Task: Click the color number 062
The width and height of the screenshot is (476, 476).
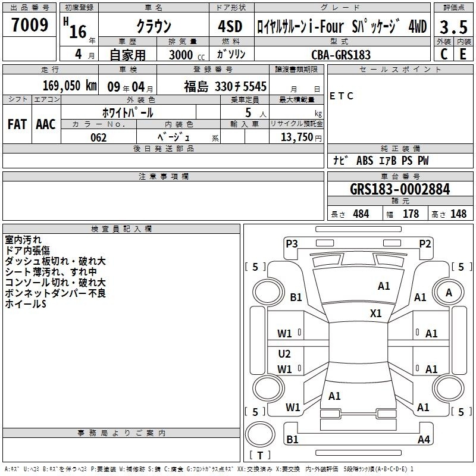Action: point(98,137)
